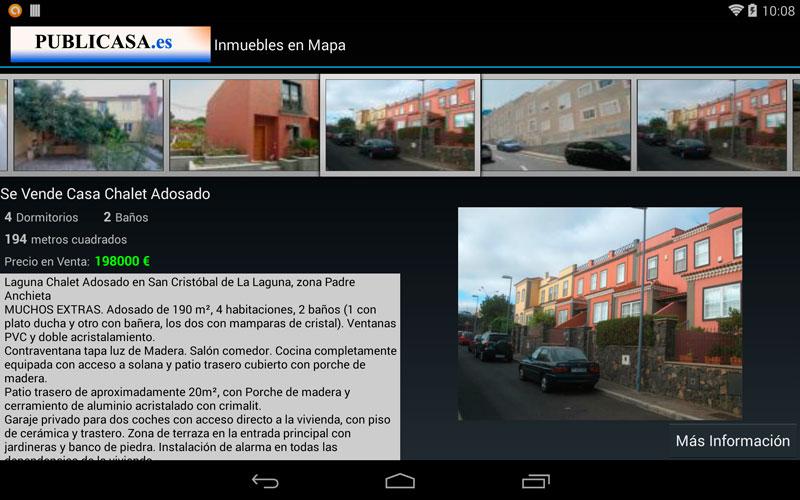
Task: Select the red house entrance thumbnail
Action: pos(244,125)
